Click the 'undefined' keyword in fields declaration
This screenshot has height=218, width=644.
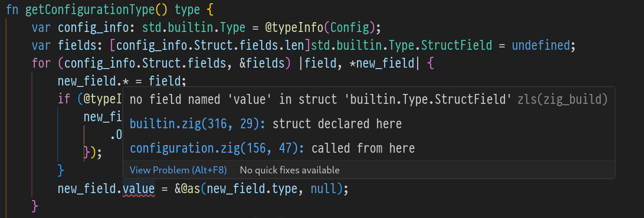coord(540,46)
